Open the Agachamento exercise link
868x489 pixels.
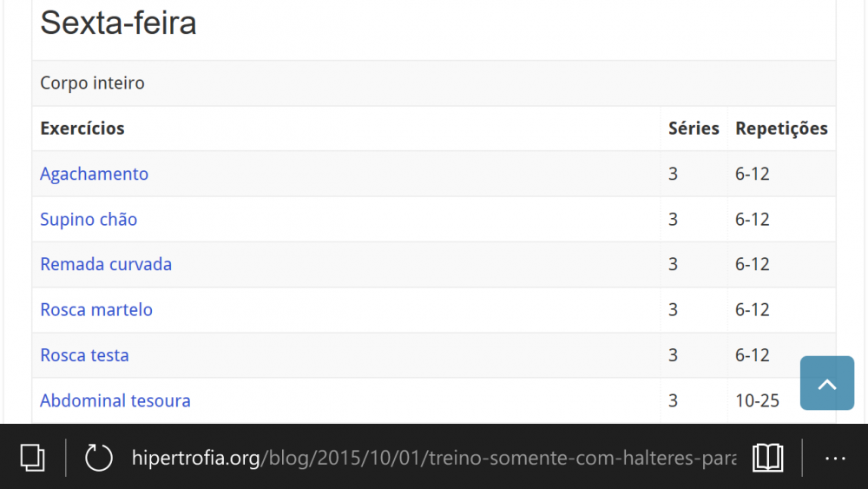pyautogui.click(x=94, y=174)
